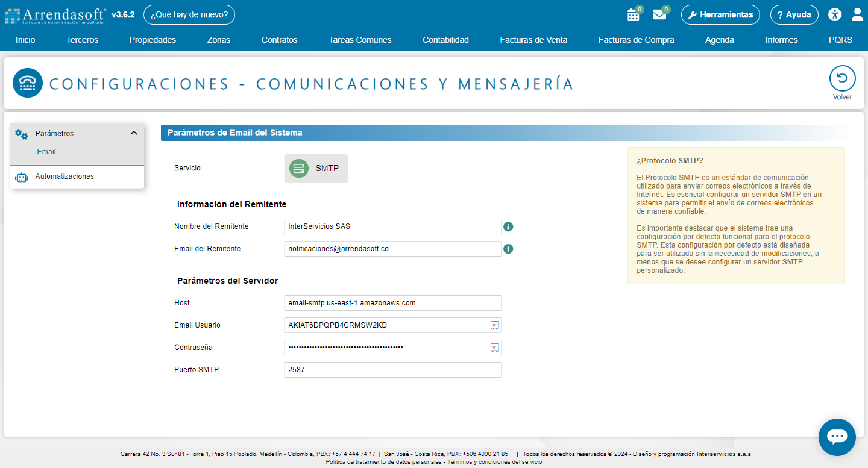Screen dimensions: 868x468
Task: Collapse the Parámetros section chevron
Action: pyautogui.click(x=134, y=133)
